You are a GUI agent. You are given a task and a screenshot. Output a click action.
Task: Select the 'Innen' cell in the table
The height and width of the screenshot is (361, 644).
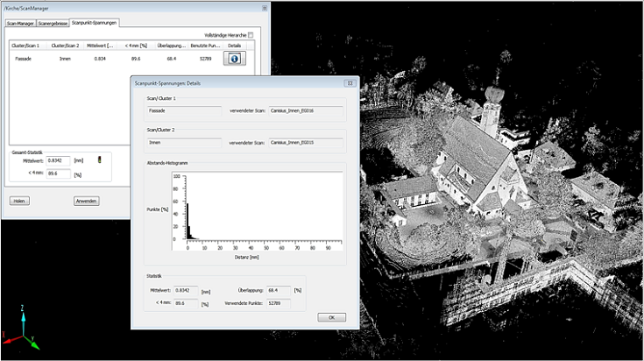pos(66,59)
